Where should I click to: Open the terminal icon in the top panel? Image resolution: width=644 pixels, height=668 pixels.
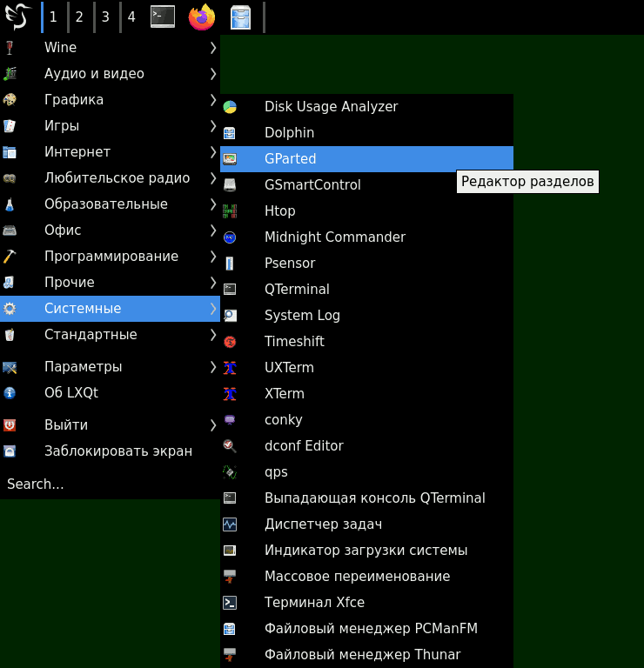[x=163, y=17]
